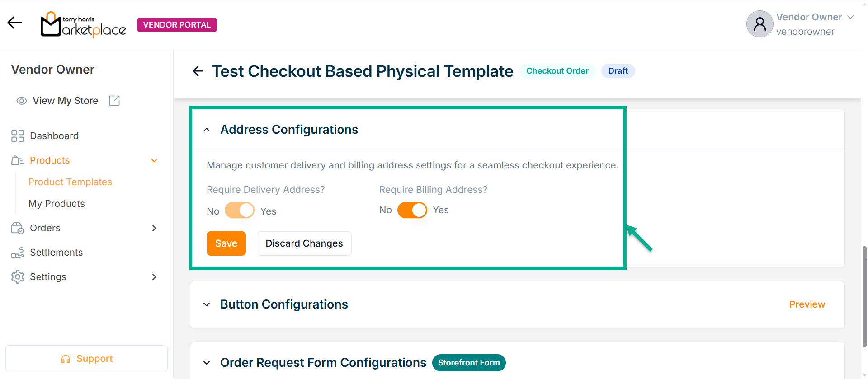Click the orange Save button
868x379 pixels.
(x=226, y=243)
